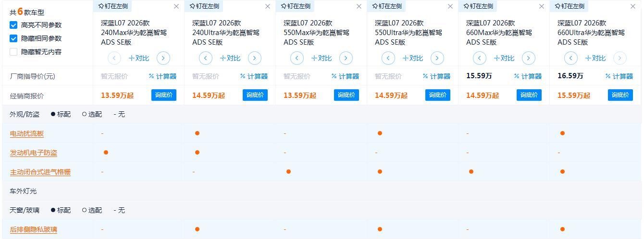The width and height of the screenshot is (644, 239).
Task: Open the 计算器 for the 550Ultra model
Action: (x=436, y=76)
